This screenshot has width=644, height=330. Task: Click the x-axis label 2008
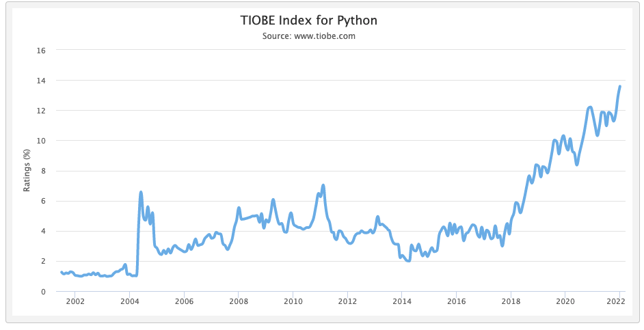(239, 301)
